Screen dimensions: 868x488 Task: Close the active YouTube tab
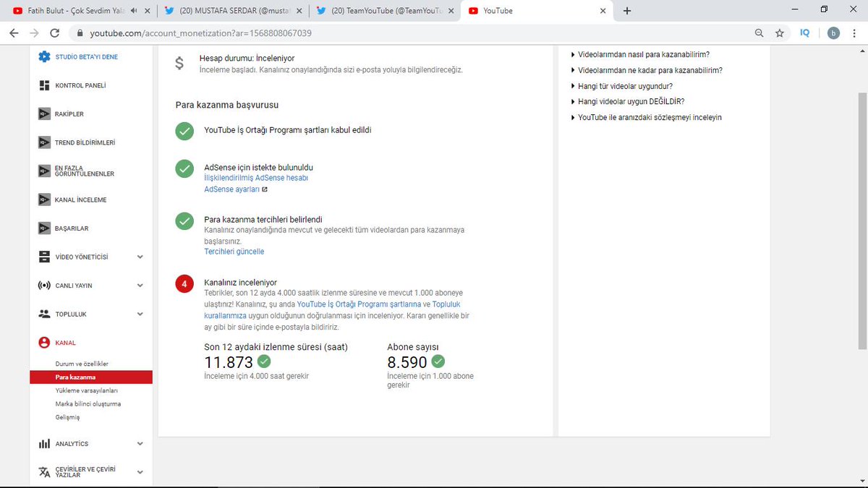point(602,11)
